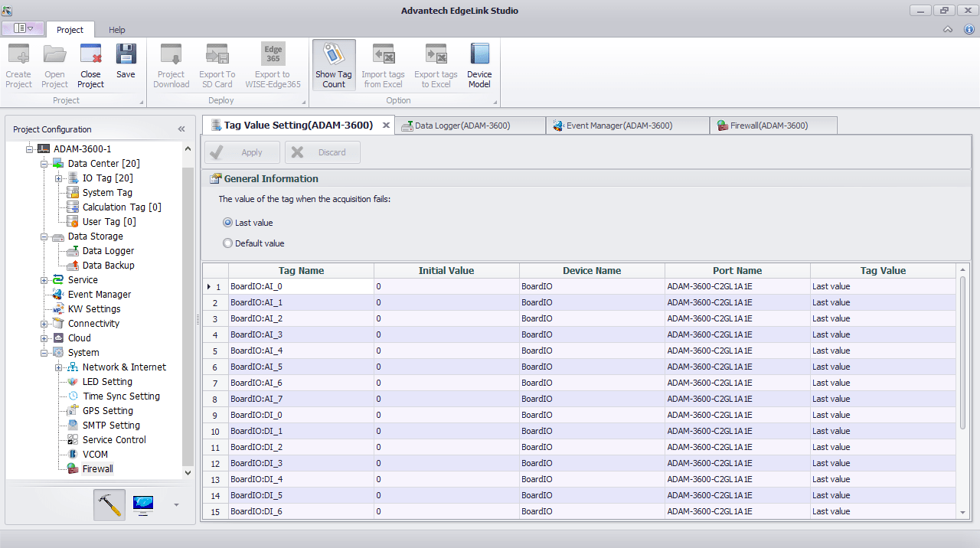This screenshot has width=980, height=548.
Task: Click the Open Project folder icon
Action: (54, 55)
